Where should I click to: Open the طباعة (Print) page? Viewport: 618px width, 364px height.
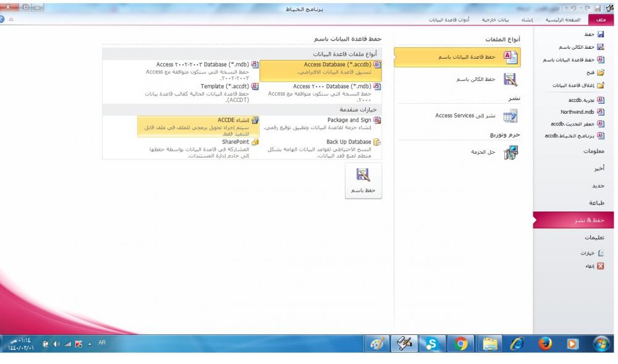597,203
